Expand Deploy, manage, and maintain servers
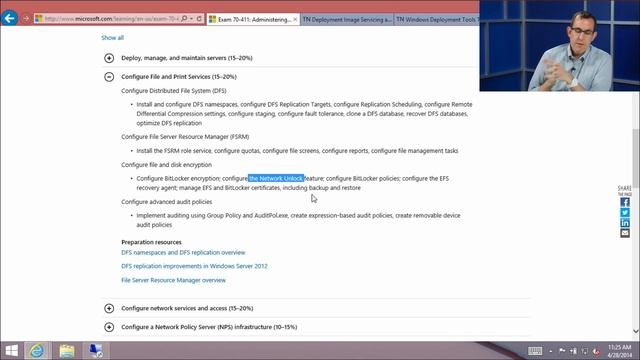Image resolution: width=640 pixels, height=360 pixels. tap(109, 58)
